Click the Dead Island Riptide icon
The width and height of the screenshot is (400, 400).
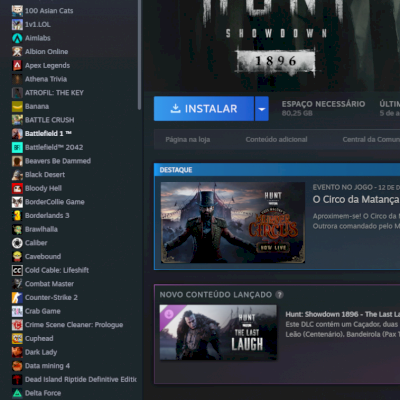pyautogui.click(x=17, y=380)
